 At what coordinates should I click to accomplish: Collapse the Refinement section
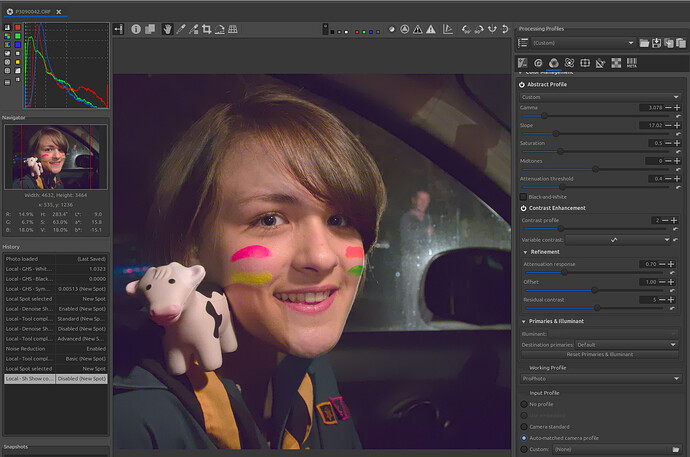(x=527, y=252)
